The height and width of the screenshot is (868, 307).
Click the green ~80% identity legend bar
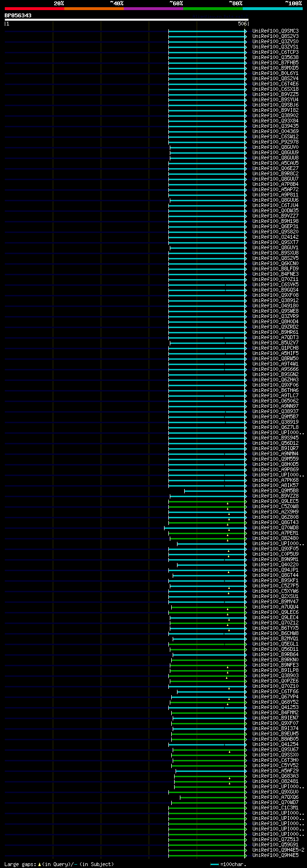point(213,9)
